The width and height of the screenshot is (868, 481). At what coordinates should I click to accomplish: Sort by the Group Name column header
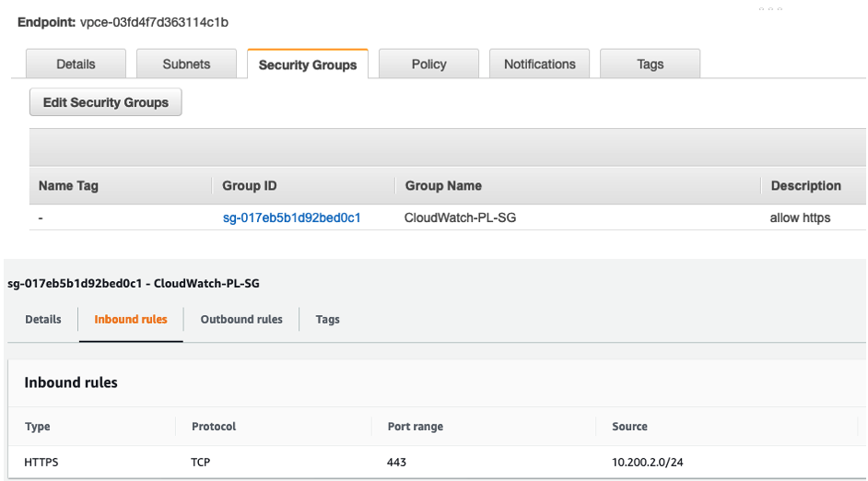click(443, 186)
